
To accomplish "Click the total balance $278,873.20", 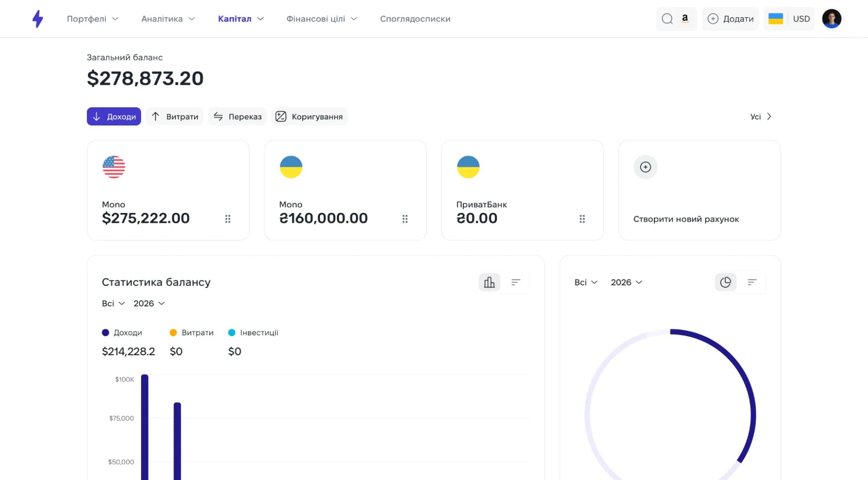I will coord(145,78).
